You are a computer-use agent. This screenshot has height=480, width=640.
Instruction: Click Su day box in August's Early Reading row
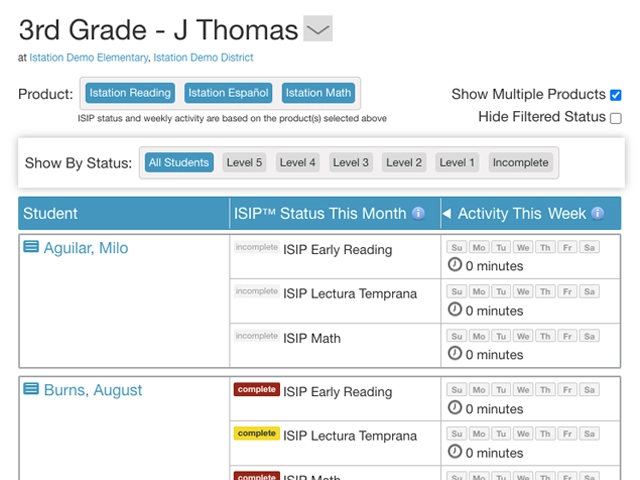tap(457, 390)
